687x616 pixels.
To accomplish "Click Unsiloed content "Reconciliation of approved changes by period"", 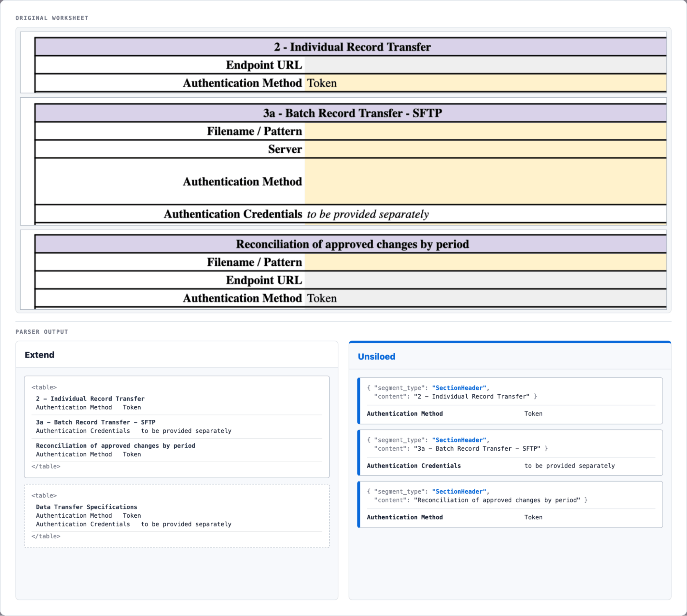I will (497, 500).
